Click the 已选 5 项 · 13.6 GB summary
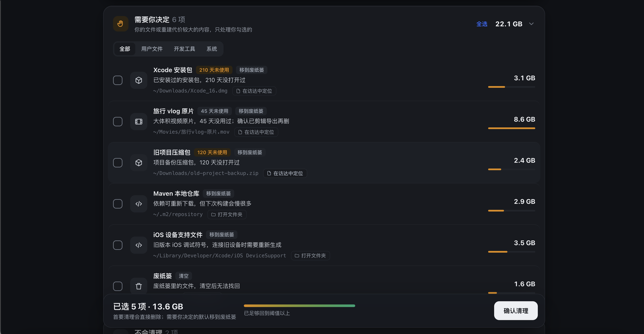This screenshot has height=334, width=644. 148,307
